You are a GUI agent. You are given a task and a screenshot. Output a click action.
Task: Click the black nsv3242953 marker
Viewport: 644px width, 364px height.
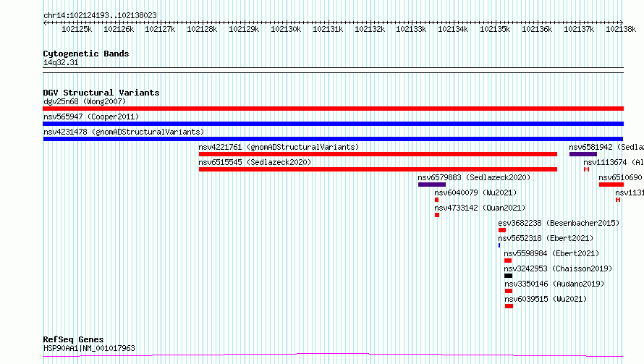508,276
